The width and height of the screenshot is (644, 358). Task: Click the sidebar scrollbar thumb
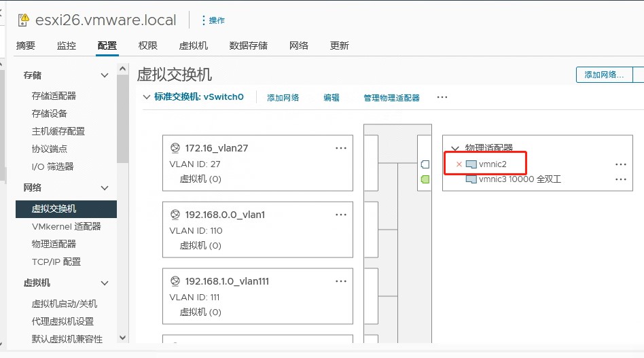pyautogui.click(x=122, y=119)
